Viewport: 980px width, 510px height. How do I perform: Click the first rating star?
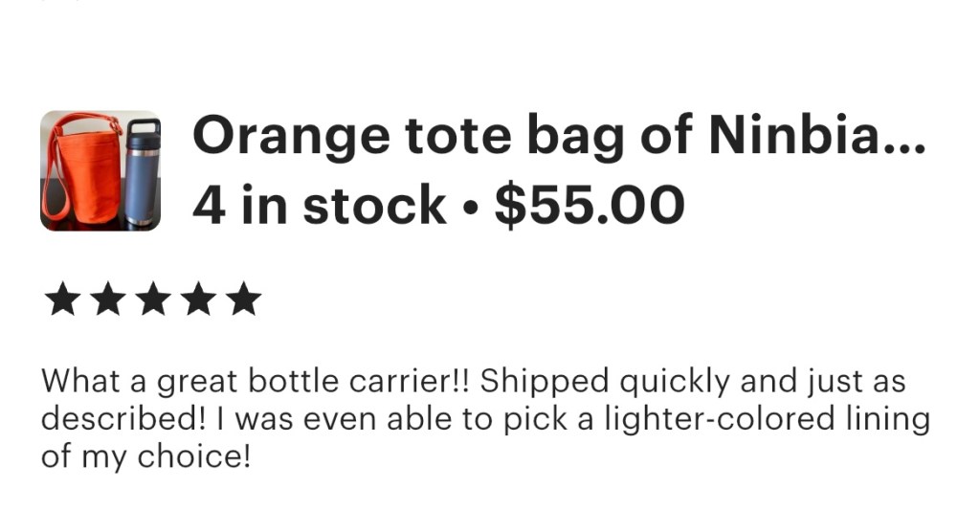tap(62, 299)
